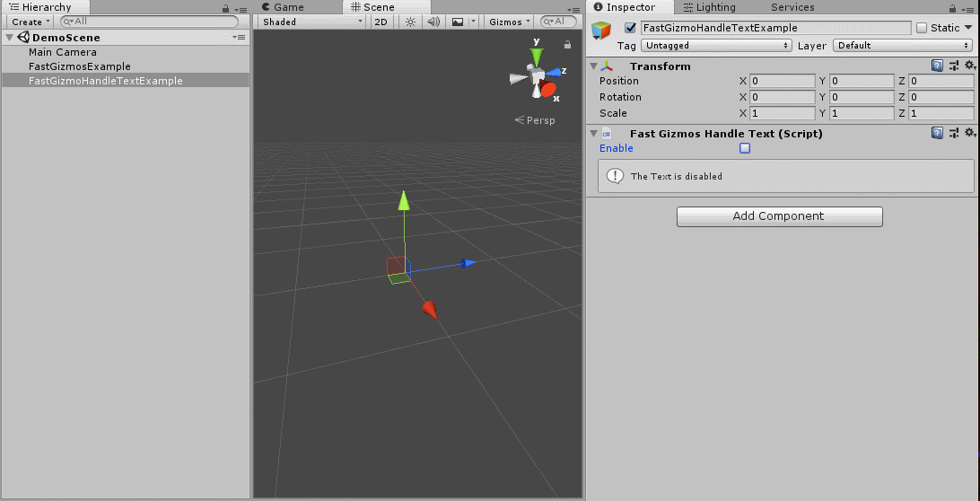
Task: Click the green Y axis gizmo cone
Action: coord(537,57)
